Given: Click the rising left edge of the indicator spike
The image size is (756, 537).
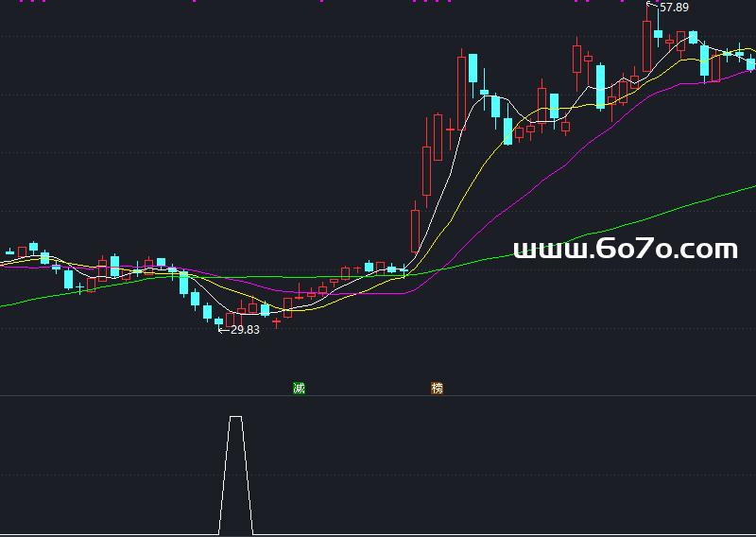Looking at the screenshot, I should [x=225, y=473].
